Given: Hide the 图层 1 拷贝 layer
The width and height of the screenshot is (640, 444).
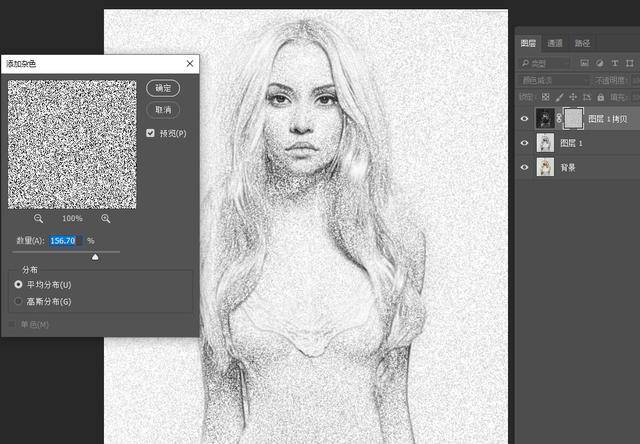Looking at the screenshot, I should tap(524, 118).
